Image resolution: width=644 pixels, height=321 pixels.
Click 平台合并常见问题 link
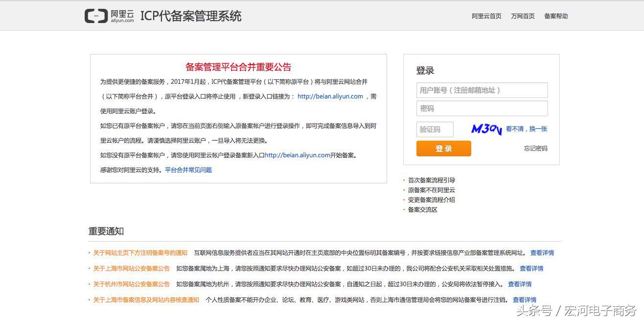point(188,170)
